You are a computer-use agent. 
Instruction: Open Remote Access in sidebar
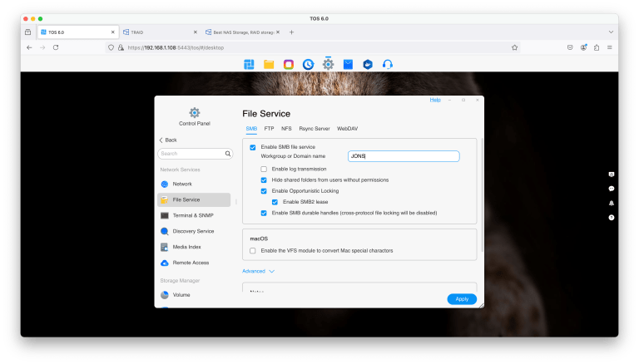tap(191, 263)
